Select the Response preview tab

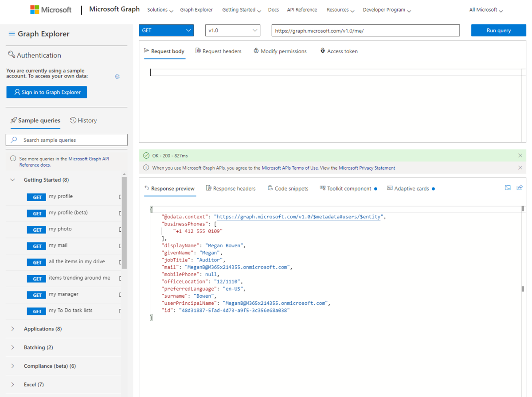(169, 189)
